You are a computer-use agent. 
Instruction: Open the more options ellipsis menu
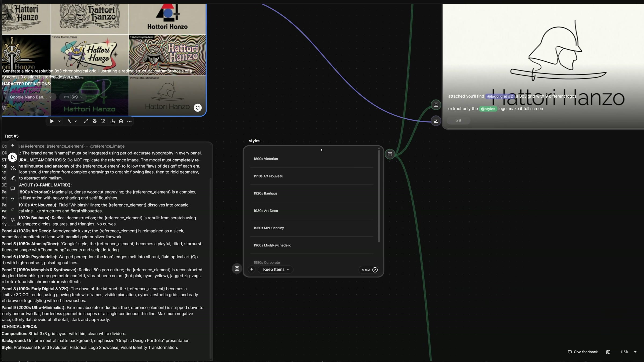pyautogui.click(x=129, y=121)
